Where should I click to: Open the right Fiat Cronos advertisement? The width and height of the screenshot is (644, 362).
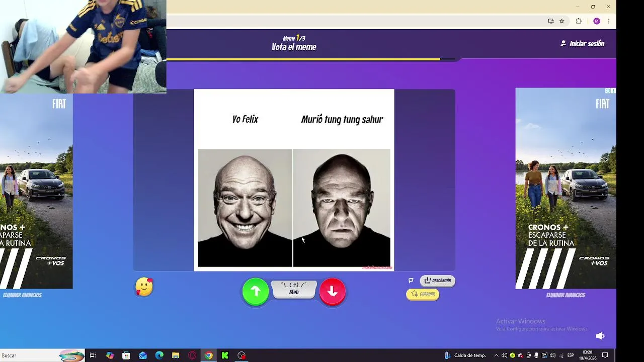(566, 189)
